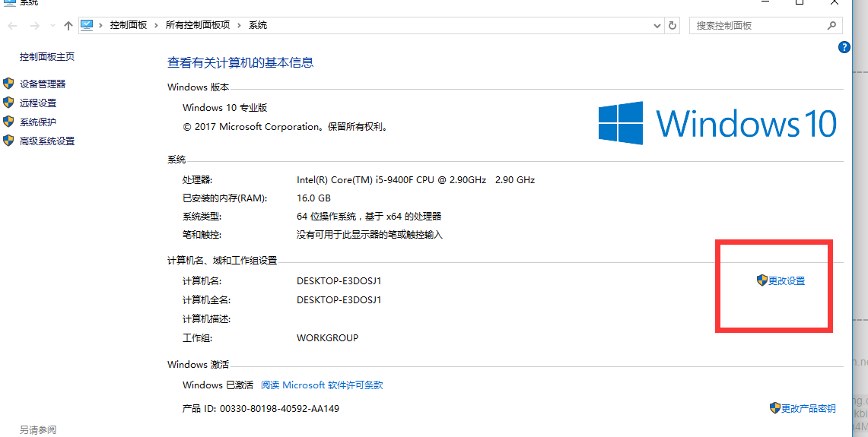The height and width of the screenshot is (437, 868).
Task: Select the 计算机名 value DESKTOP-E3DOSJ1
Action: tap(339, 281)
